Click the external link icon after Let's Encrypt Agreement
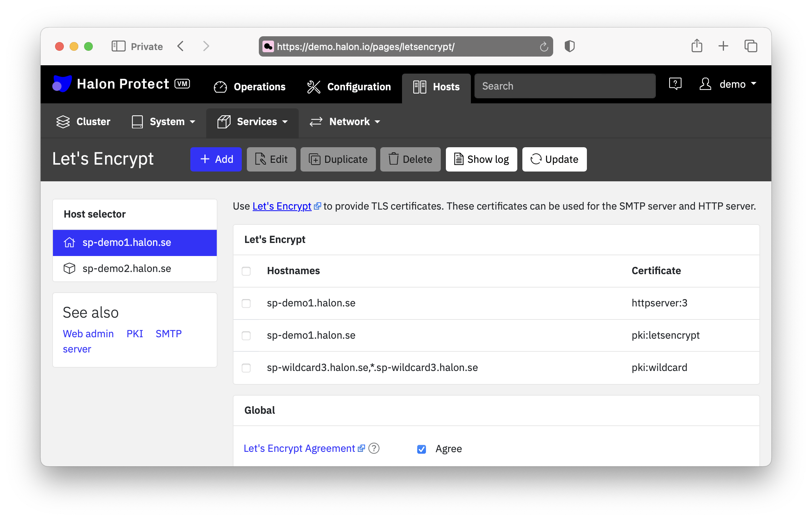The width and height of the screenshot is (812, 520). click(x=361, y=448)
